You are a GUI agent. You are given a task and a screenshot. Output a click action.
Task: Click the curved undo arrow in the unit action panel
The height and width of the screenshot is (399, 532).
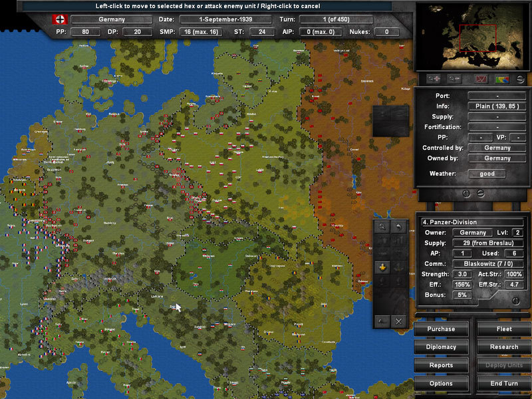[399, 227]
